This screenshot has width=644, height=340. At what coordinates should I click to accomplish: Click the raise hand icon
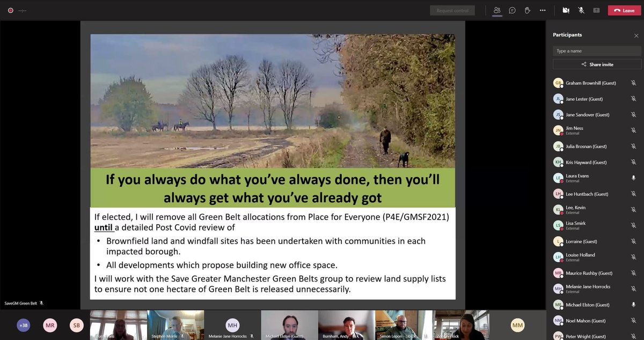pyautogui.click(x=528, y=10)
